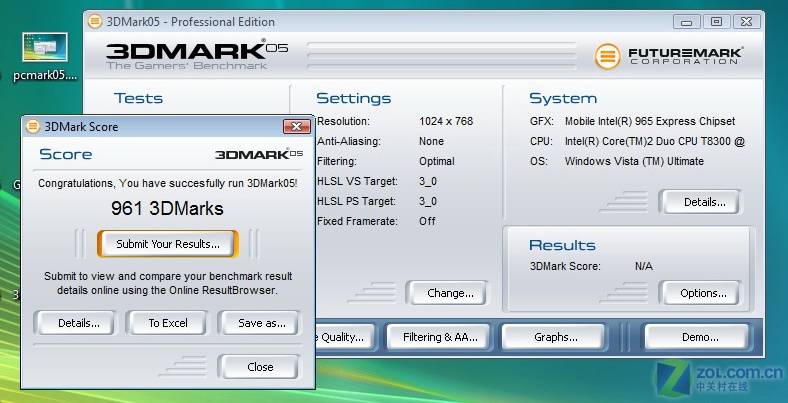Open the Image Quality... button
Viewport: 788px width, 403px height.
pos(345,337)
